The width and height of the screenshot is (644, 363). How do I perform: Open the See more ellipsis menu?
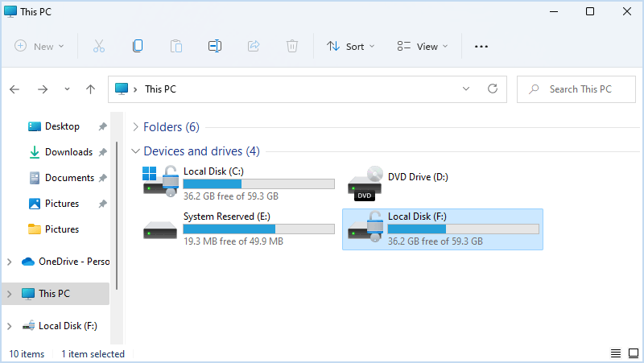(x=481, y=47)
